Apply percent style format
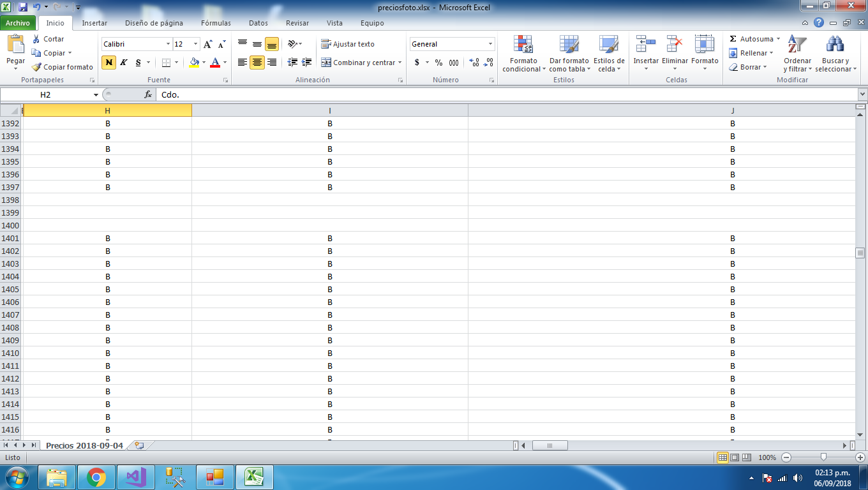This screenshot has width=868, height=490. [438, 63]
